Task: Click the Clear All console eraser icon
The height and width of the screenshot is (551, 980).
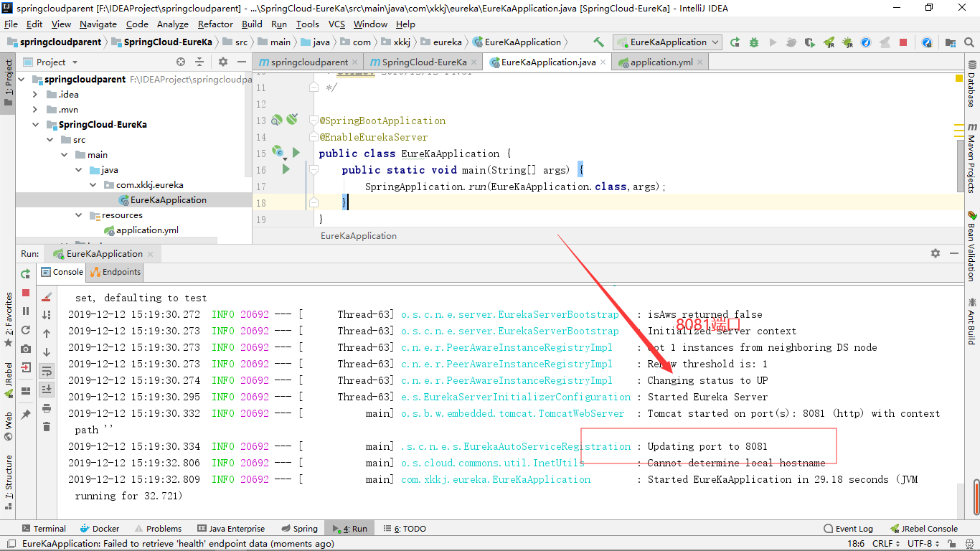Action: tap(47, 296)
